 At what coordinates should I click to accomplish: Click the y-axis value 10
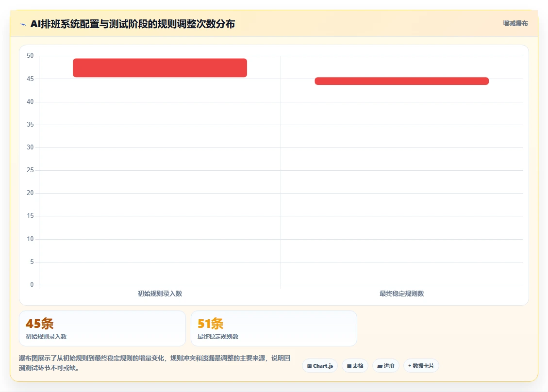[30, 239]
